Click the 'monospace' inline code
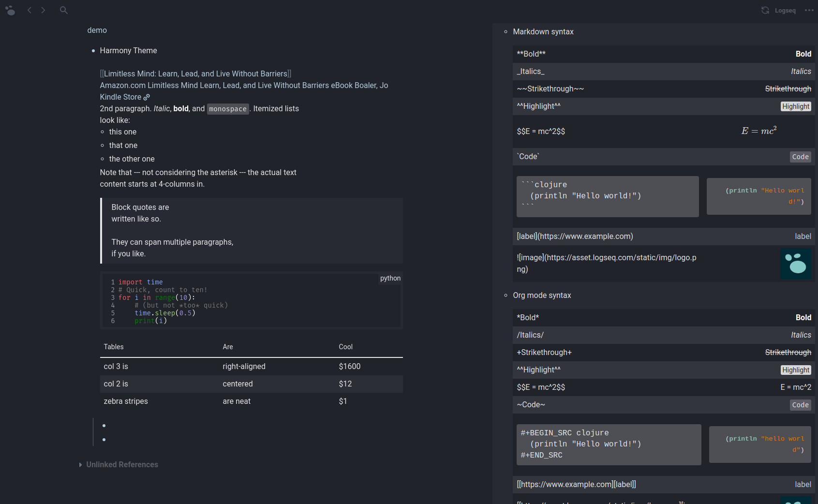This screenshot has height=504, width=818. click(228, 109)
